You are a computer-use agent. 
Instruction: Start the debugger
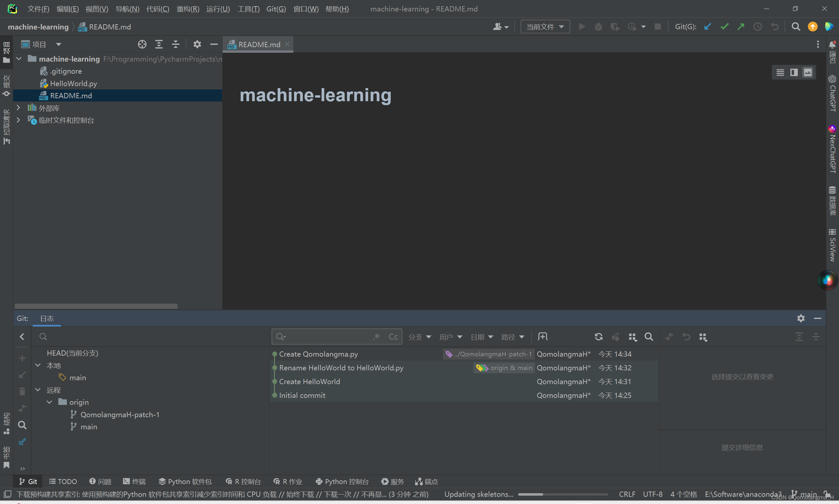pyautogui.click(x=598, y=27)
